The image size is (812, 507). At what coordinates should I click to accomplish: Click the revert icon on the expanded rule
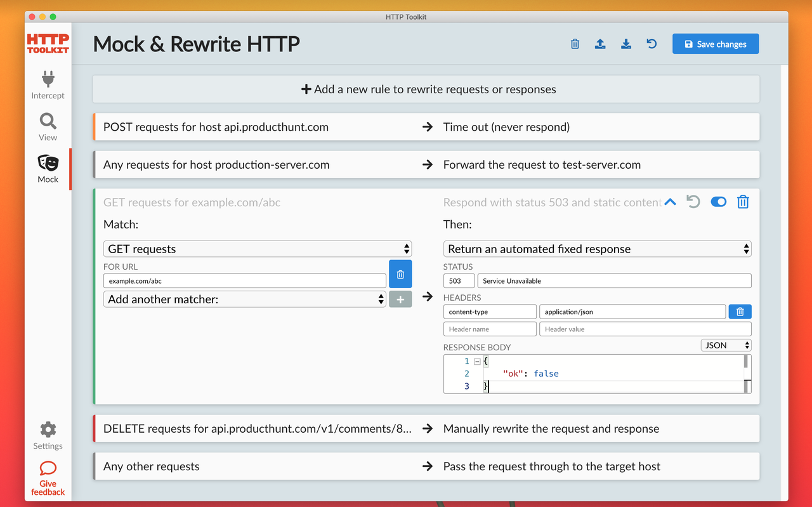(693, 202)
